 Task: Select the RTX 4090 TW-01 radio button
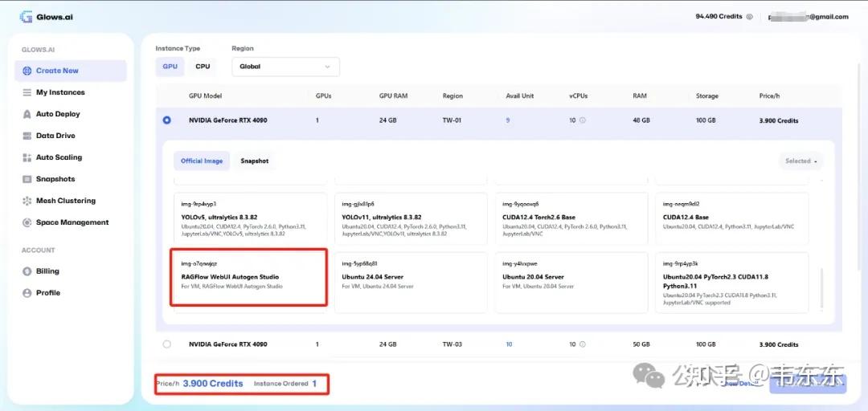[167, 120]
